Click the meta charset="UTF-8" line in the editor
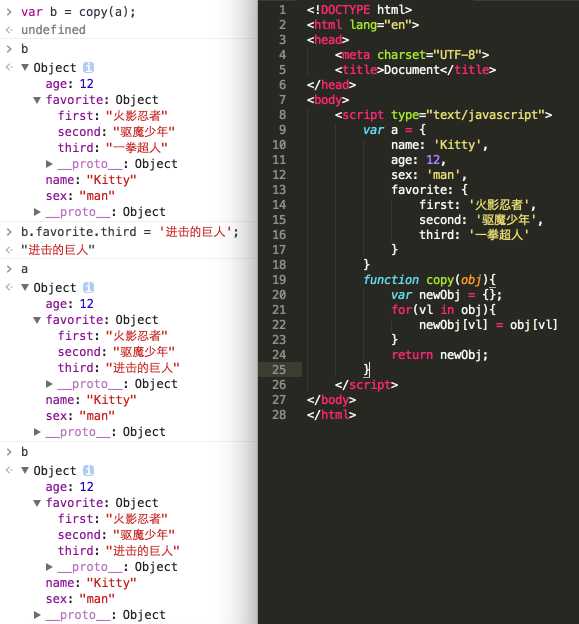Screen dimensions: 579x624 pyautogui.click(x=412, y=55)
